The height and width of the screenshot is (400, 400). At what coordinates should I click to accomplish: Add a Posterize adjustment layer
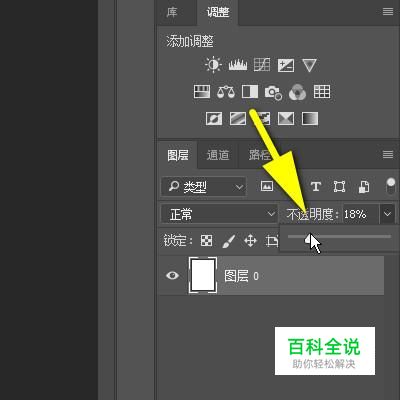[238, 118]
